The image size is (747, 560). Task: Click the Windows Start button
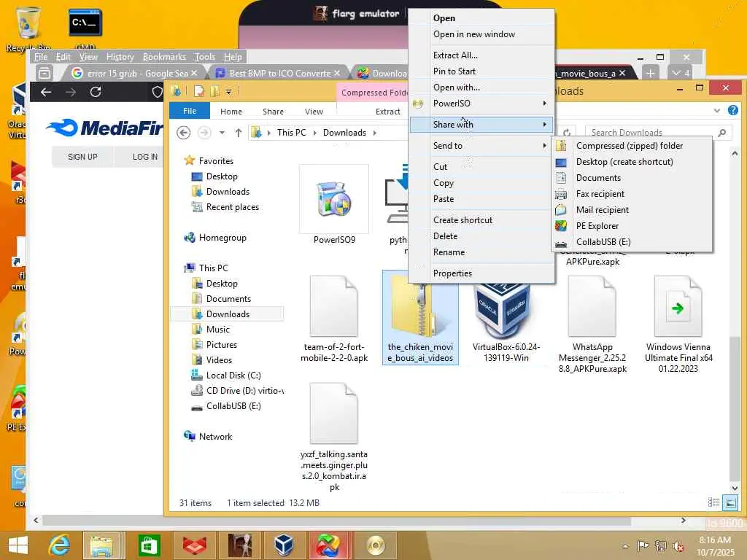[18, 545]
